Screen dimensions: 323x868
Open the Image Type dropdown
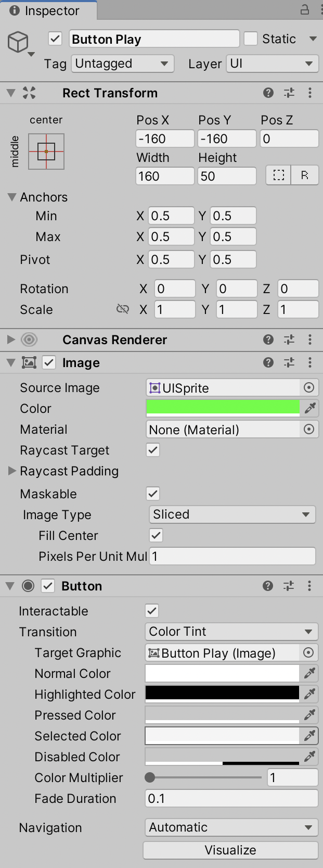pyautogui.click(x=232, y=514)
